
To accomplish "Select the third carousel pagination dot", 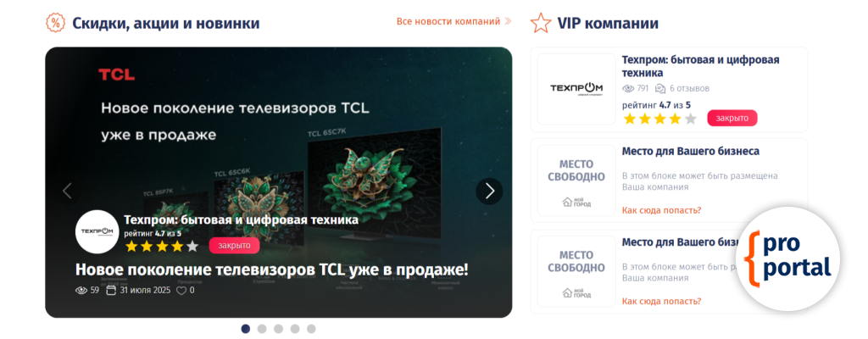I will [x=278, y=329].
